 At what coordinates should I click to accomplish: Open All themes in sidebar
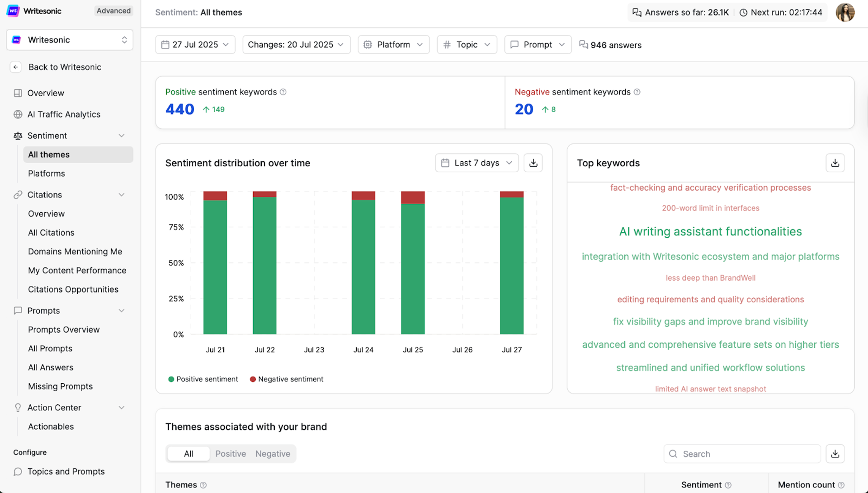(x=78, y=155)
